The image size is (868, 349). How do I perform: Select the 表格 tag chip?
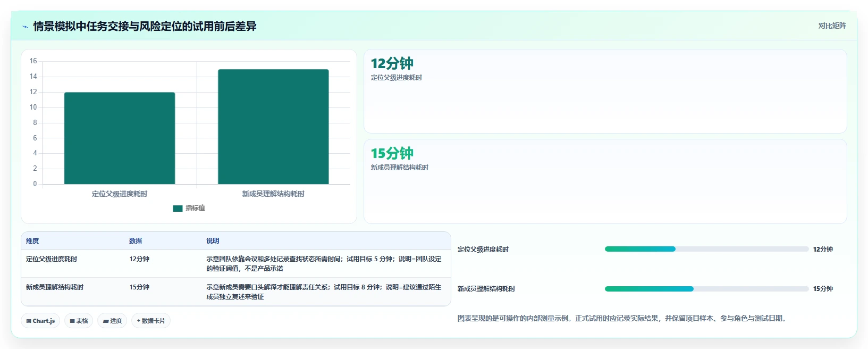(x=79, y=321)
